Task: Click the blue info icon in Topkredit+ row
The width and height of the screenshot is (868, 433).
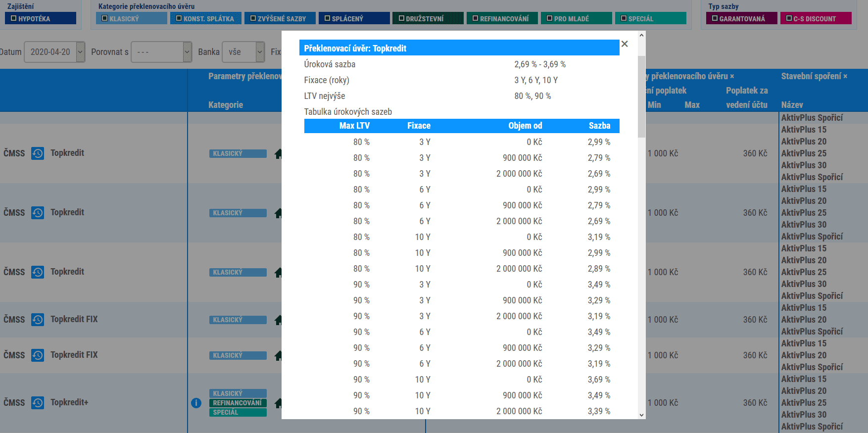Action: tap(196, 403)
